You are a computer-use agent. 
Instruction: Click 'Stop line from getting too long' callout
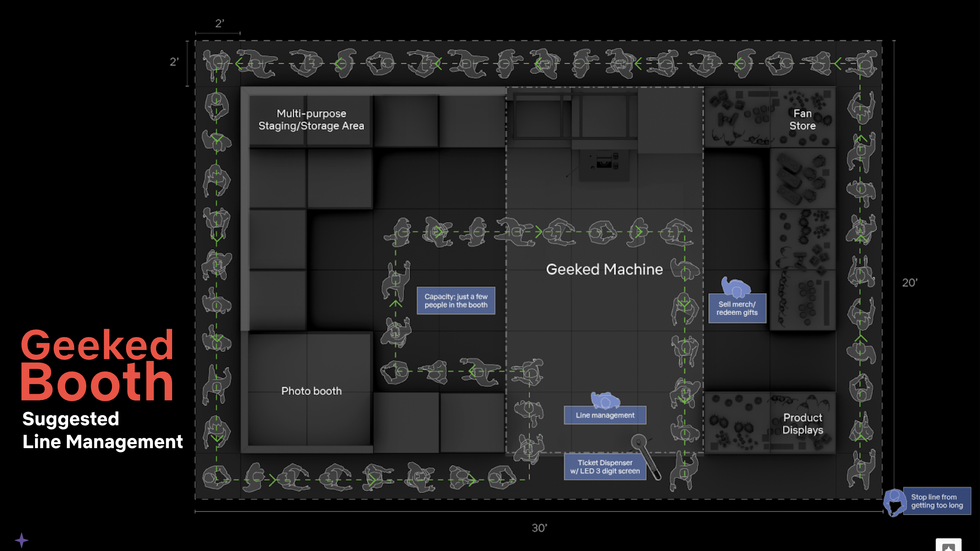[x=937, y=501]
